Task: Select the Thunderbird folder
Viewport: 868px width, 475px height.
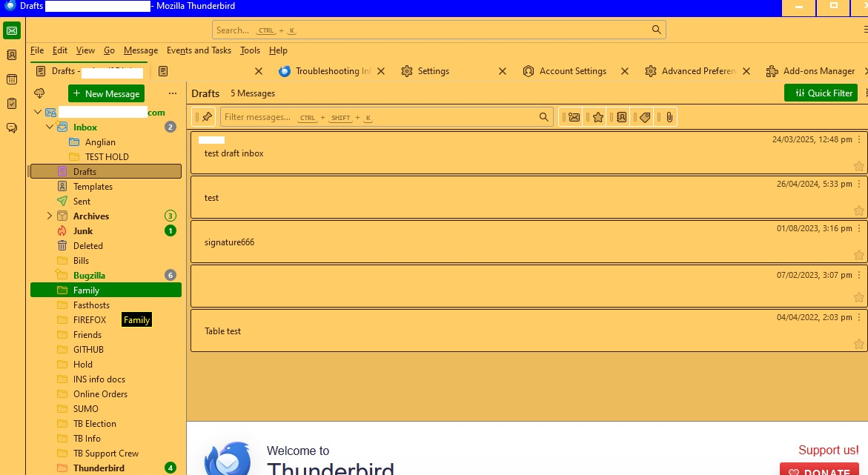Action: pos(105,468)
